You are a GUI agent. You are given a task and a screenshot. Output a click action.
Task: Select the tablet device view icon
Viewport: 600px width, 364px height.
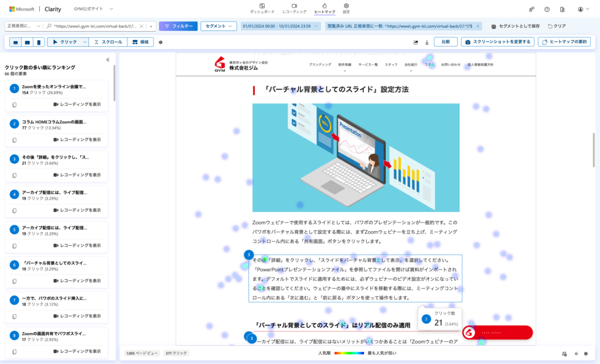tap(27, 42)
